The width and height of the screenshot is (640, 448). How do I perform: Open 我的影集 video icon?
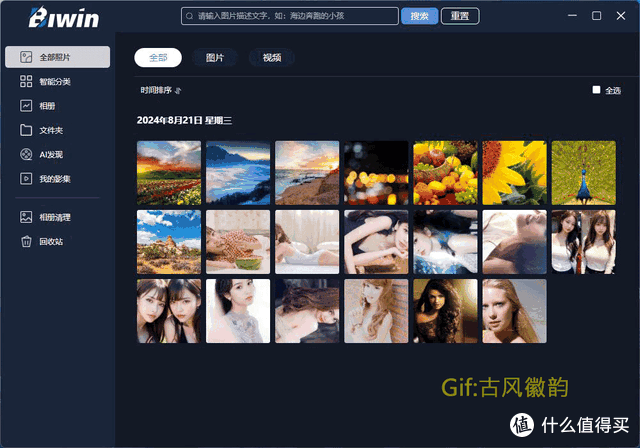[26, 179]
